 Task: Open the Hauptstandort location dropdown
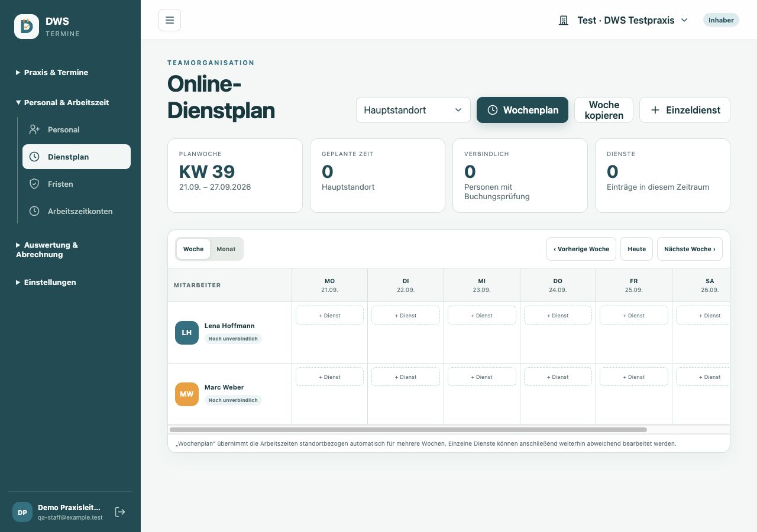coord(413,110)
